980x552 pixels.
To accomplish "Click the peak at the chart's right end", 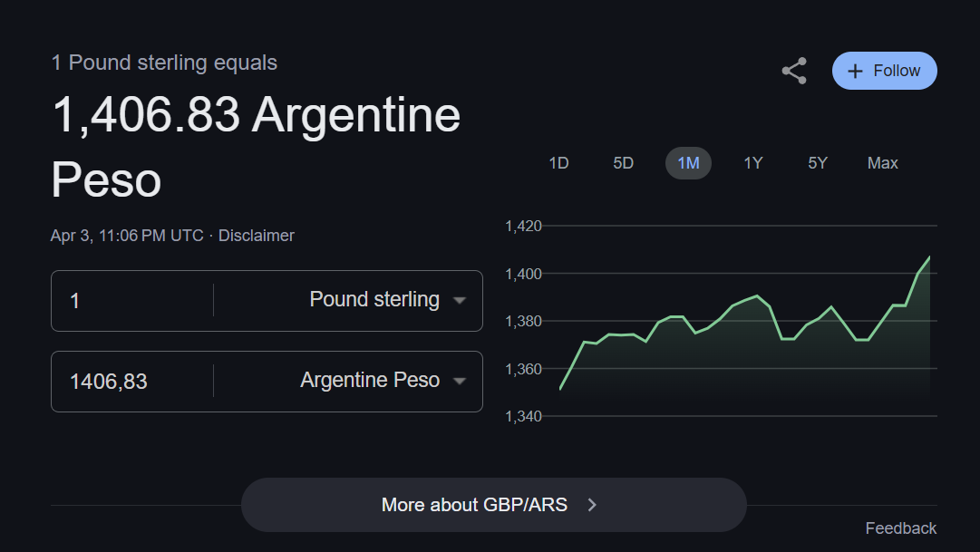I will tap(929, 257).
